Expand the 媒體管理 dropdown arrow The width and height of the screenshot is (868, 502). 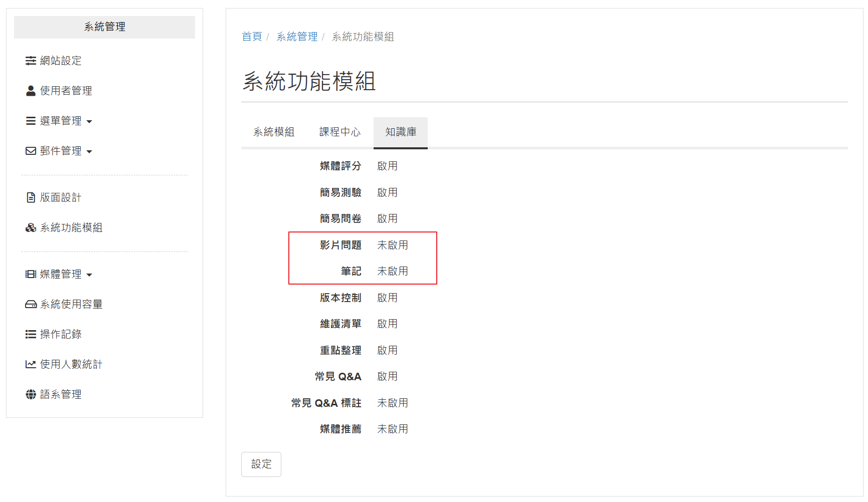click(89, 275)
